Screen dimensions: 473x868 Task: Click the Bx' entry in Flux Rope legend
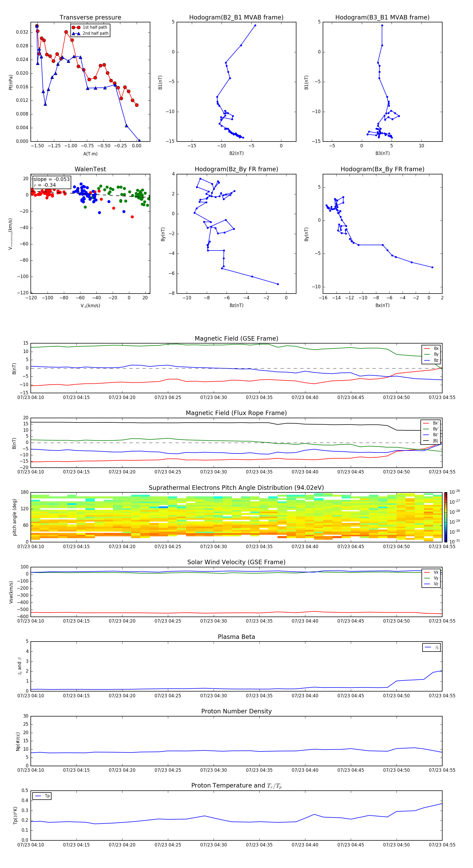coord(431,423)
